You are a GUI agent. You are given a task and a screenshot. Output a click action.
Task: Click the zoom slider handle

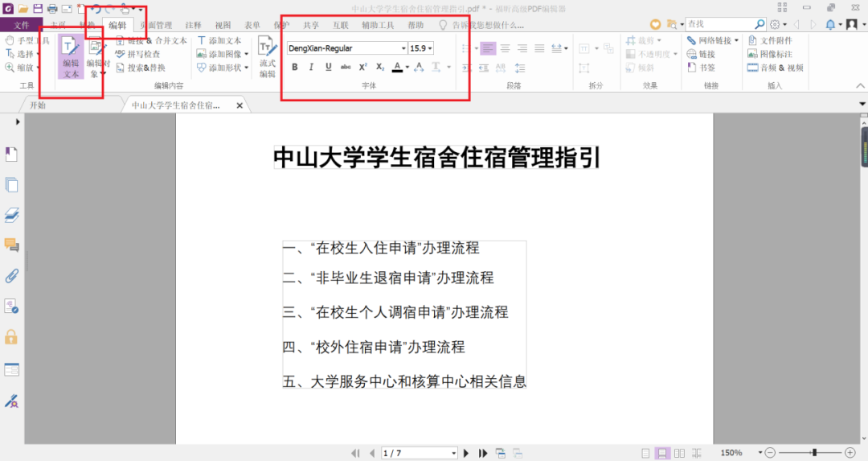814,453
